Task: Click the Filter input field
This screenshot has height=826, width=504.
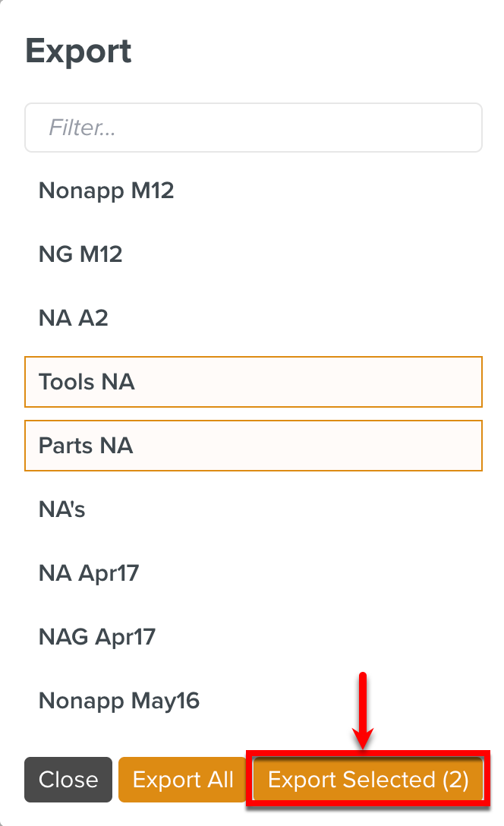Action: [253, 128]
